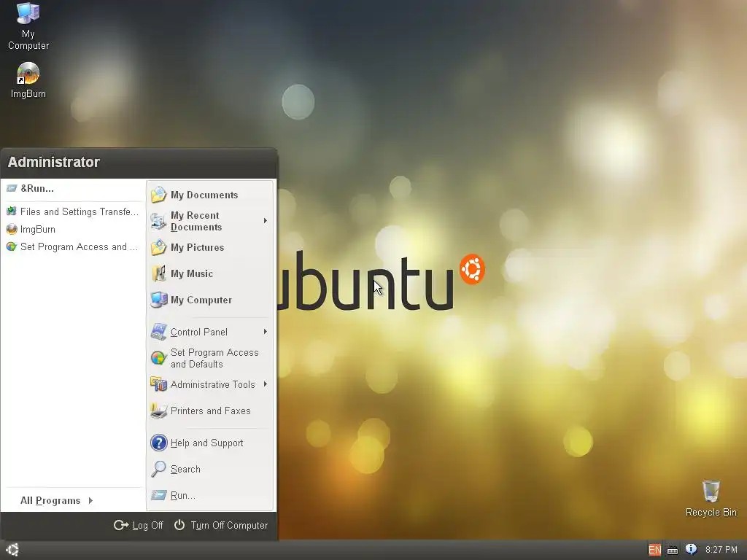Launch ImgBurn from start menu list
This screenshot has height=560, width=747.
tap(73, 229)
